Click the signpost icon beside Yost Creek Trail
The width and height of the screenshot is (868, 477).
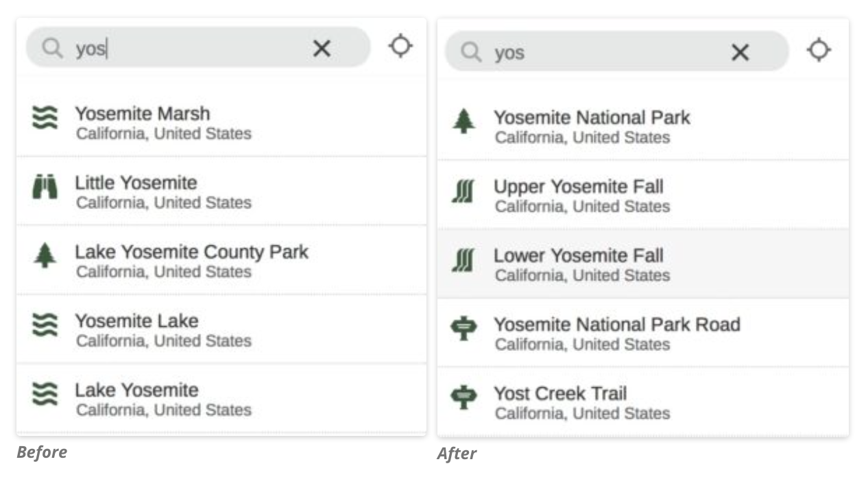pyautogui.click(x=463, y=397)
